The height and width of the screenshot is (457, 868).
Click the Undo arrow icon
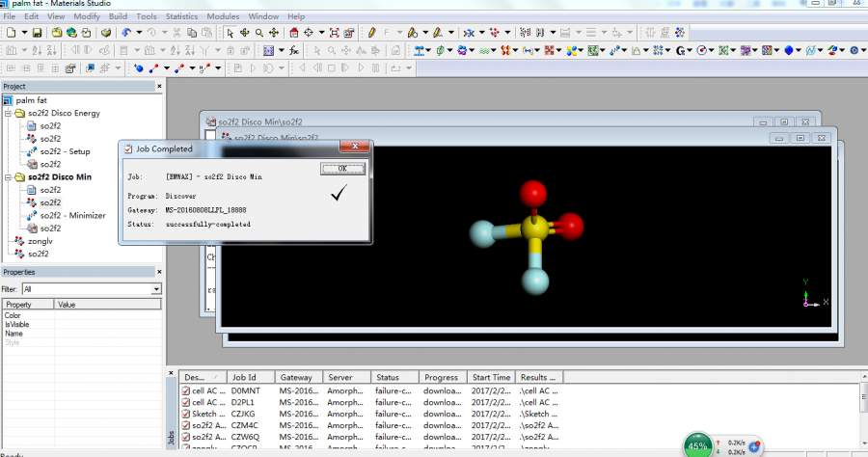coord(125,33)
